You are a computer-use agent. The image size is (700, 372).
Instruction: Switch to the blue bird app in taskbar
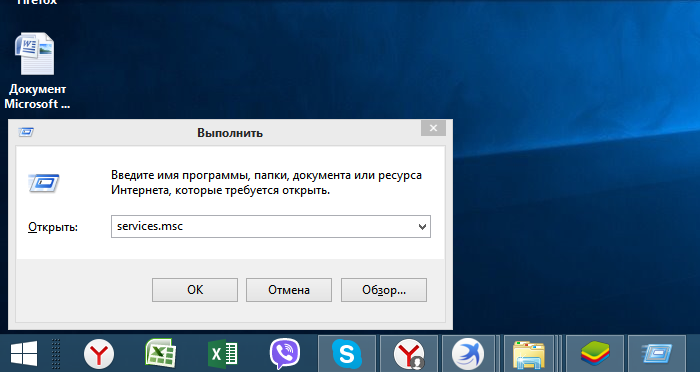pos(467,354)
